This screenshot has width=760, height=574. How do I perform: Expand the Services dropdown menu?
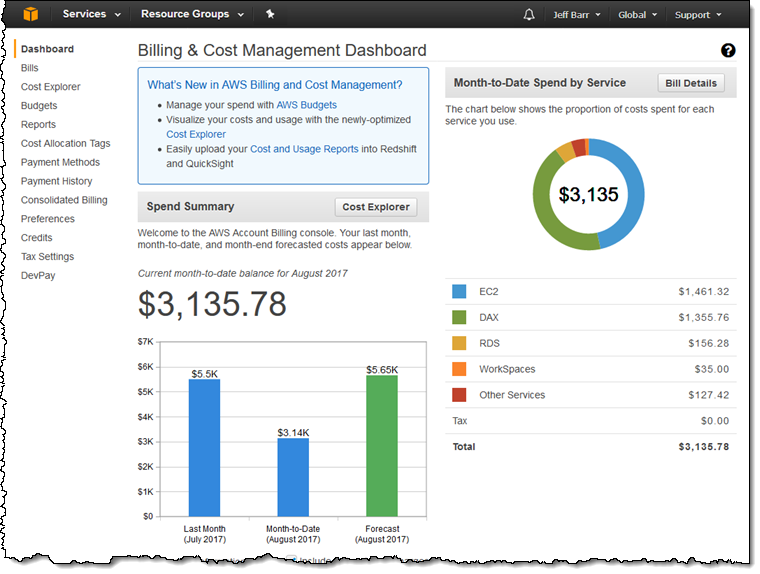[91, 15]
